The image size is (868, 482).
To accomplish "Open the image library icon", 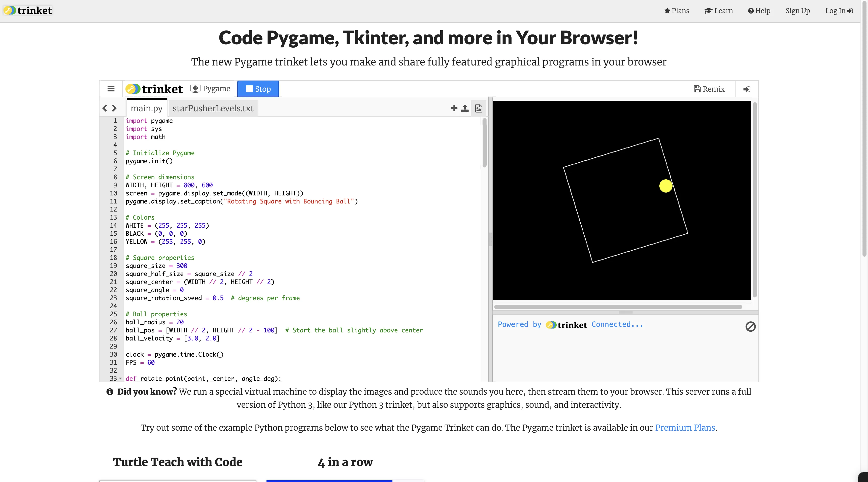I will (479, 108).
